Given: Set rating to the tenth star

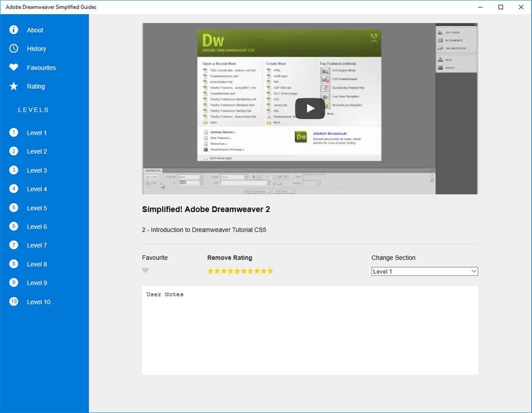Looking at the screenshot, I should 270,271.
